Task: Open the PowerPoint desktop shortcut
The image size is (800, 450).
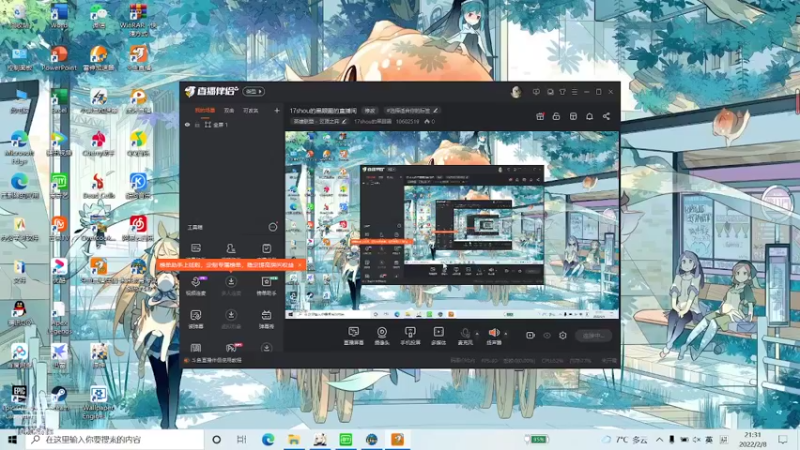Action: pyautogui.click(x=59, y=58)
